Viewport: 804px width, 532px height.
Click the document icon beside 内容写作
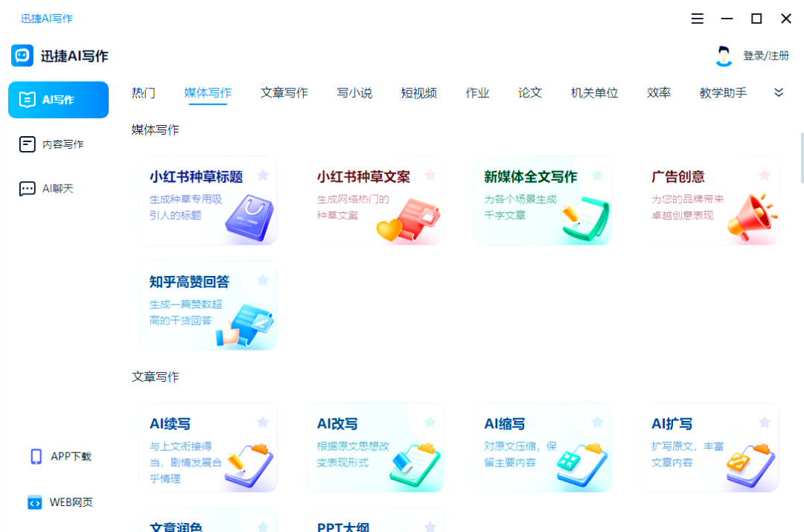pos(28,144)
